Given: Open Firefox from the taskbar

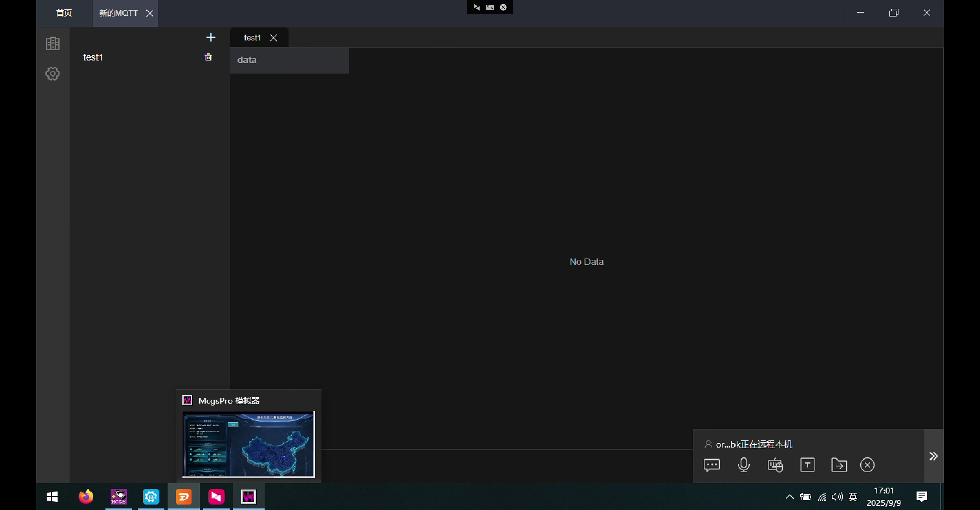Looking at the screenshot, I should (86, 497).
